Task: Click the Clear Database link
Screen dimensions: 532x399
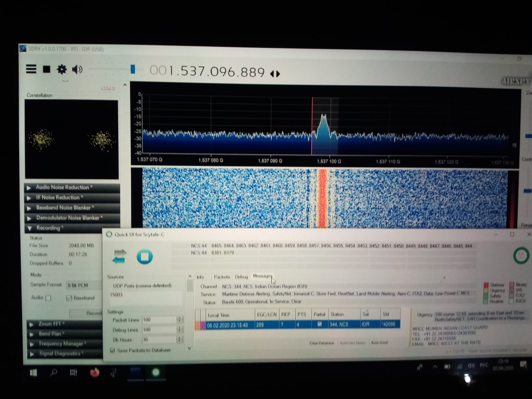Action: 321,343
